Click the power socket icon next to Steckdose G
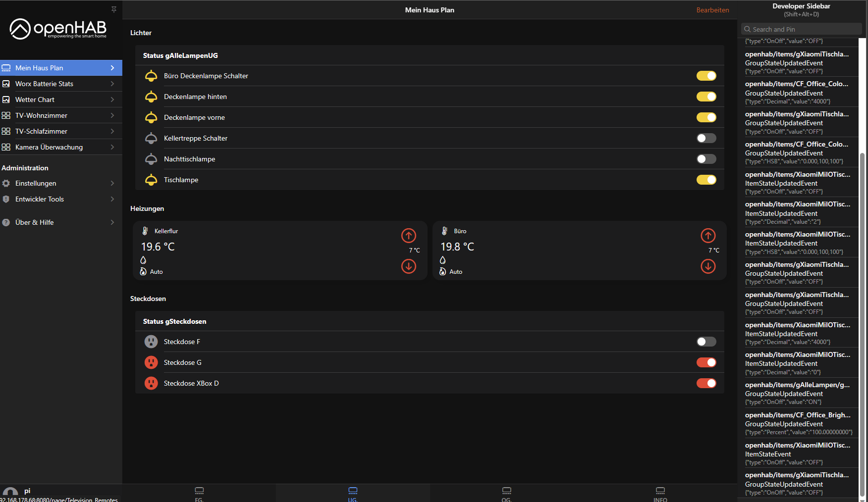The image size is (868, 502). coord(151,362)
